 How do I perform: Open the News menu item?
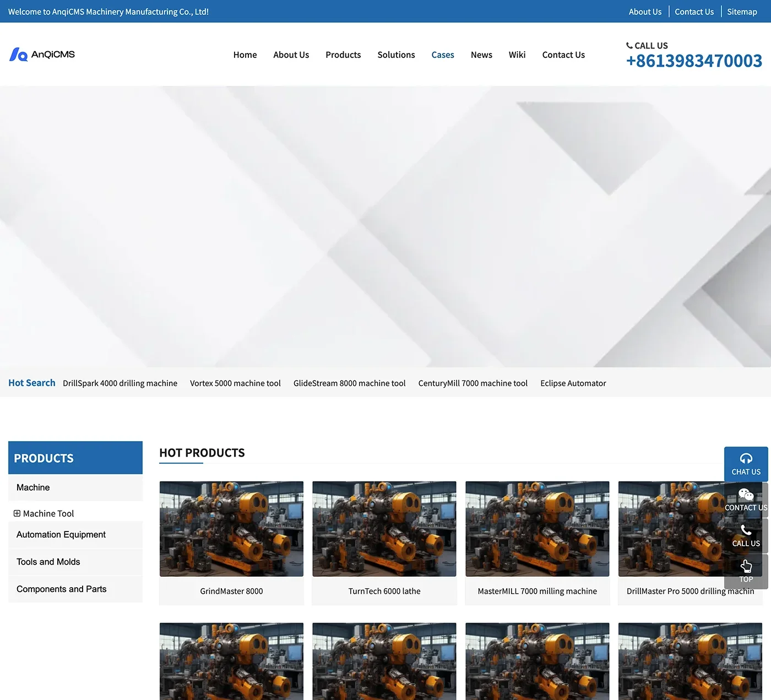pyautogui.click(x=481, y=55)
